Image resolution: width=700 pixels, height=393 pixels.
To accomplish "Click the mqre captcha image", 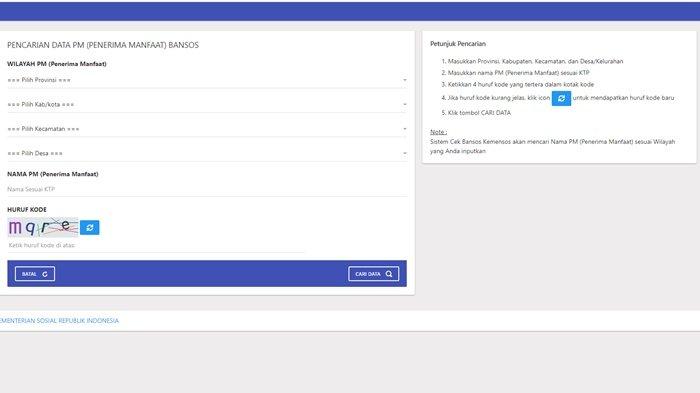I will point(43,227).
